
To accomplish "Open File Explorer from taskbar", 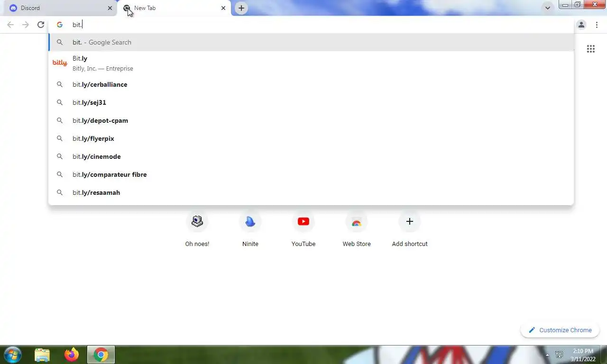I will pos(42,355).
